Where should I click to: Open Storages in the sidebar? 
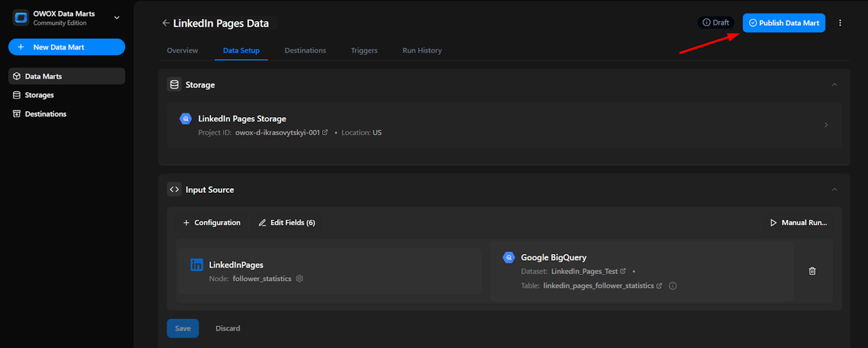pyautogui.click(x=67, y=95)
